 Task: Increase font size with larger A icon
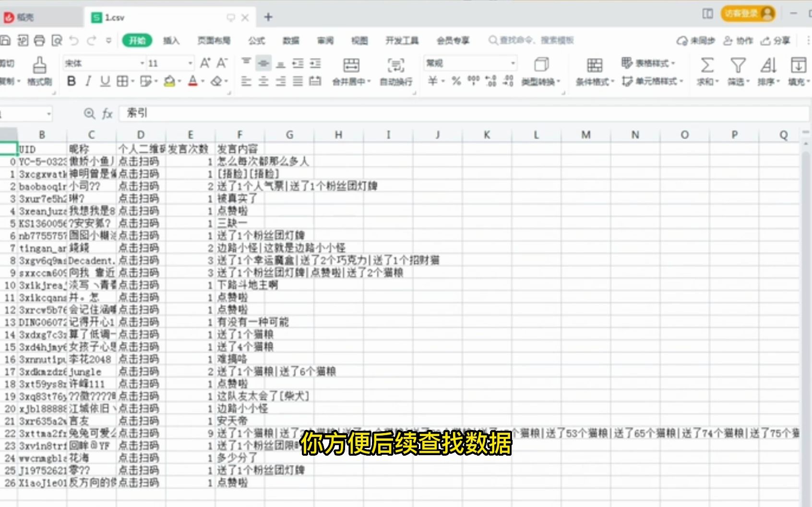pos(205,63)
